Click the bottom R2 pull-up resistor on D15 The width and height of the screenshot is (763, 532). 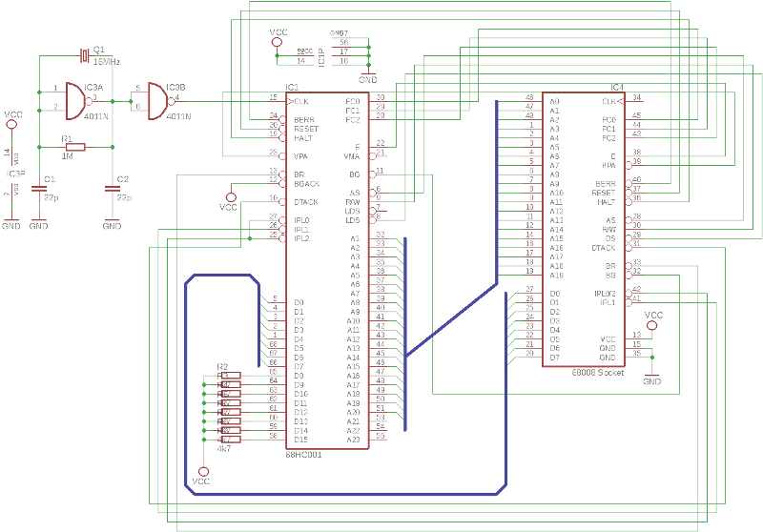(231, 440)
